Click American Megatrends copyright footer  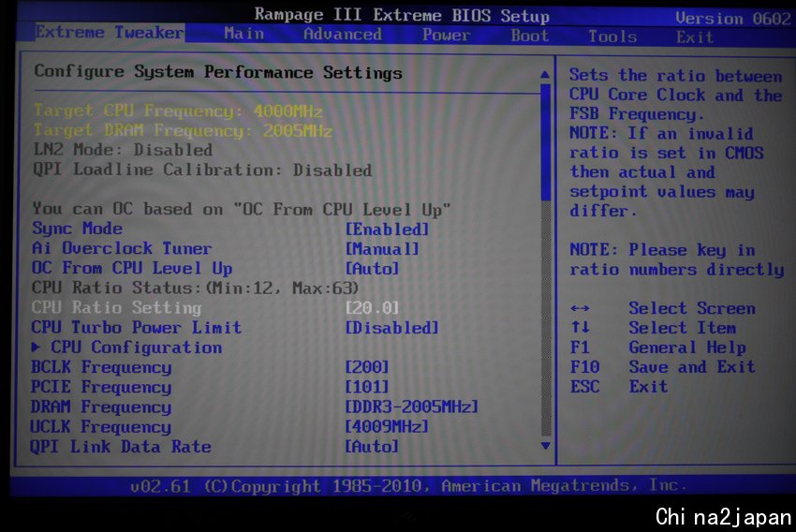pos(408,486)
